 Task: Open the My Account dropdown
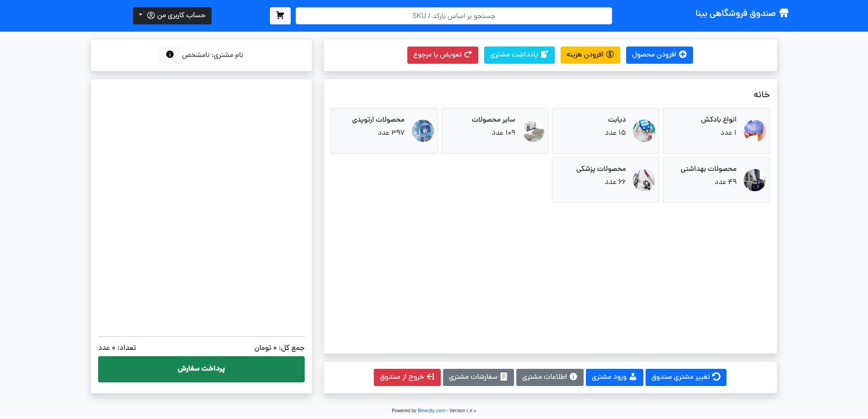[172, 16]
